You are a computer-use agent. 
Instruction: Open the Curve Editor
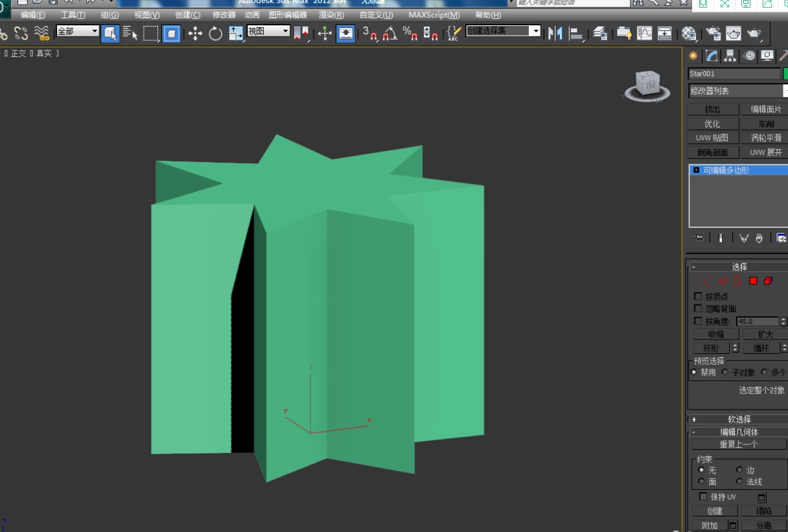(x=644, y=33)
